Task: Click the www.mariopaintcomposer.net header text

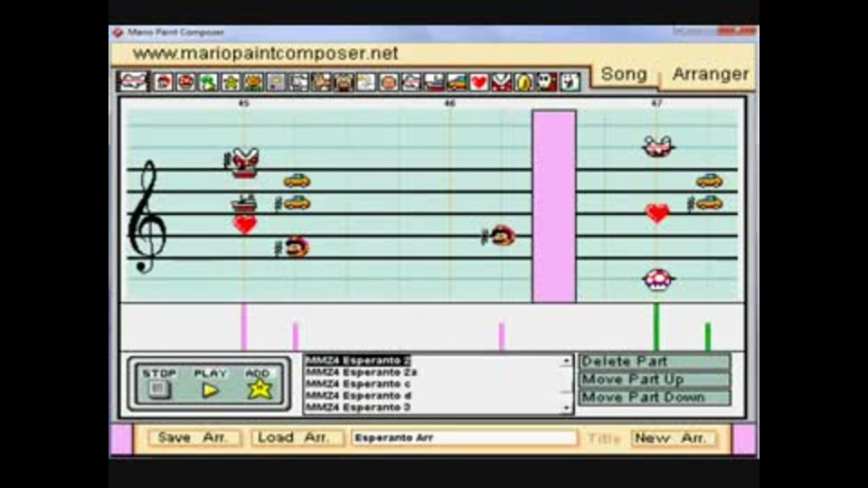Action: (265, 53)
